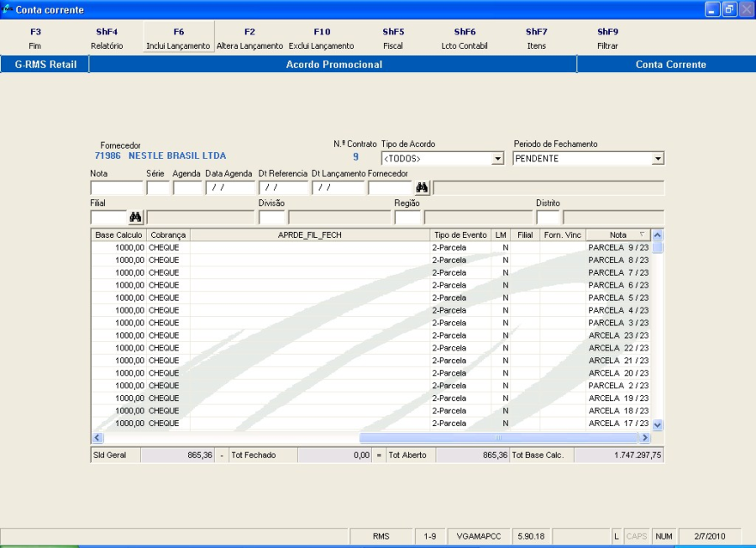Viewport: 756px width, 548px height.
Task: Click F3 Fim toolbar button
Action: [x=35, y=38]
